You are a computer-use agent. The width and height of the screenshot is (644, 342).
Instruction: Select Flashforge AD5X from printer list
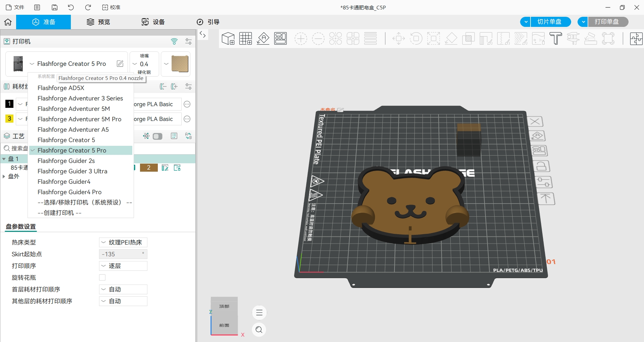81,88
